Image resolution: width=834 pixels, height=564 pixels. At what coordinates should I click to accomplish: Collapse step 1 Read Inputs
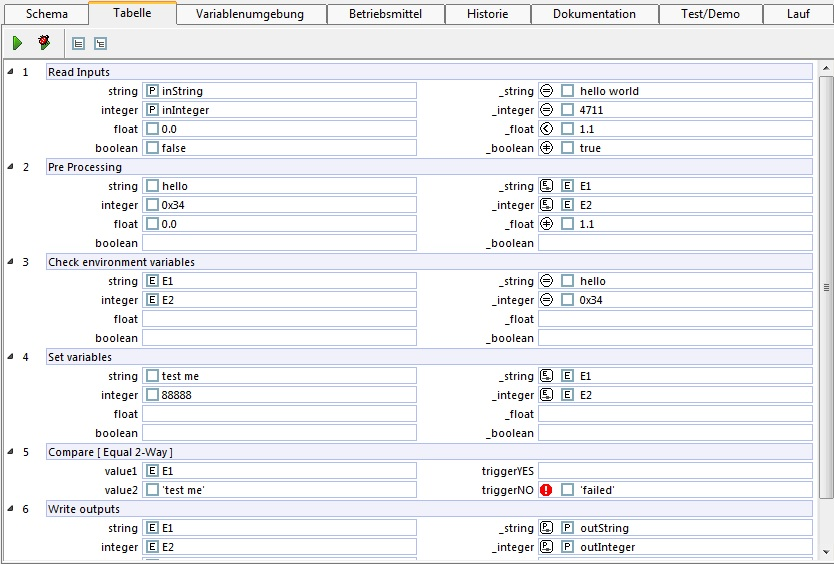(x=9, y=72)
